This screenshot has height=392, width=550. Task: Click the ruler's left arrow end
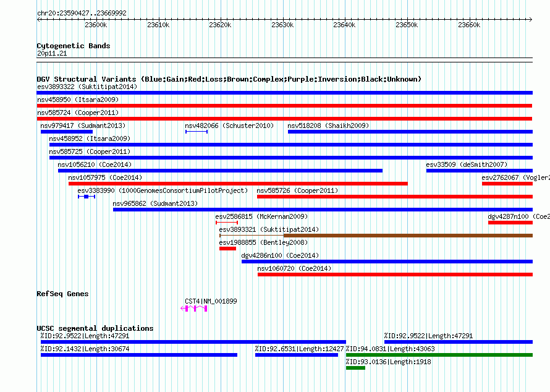pyautogui.click(x=38, y=19)
